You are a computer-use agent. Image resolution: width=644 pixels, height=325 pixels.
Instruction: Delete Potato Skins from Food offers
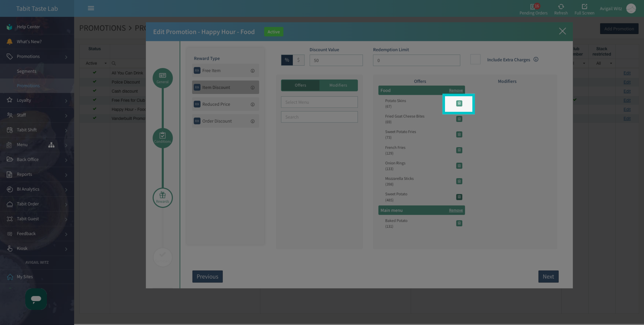[x=459, y=103]
